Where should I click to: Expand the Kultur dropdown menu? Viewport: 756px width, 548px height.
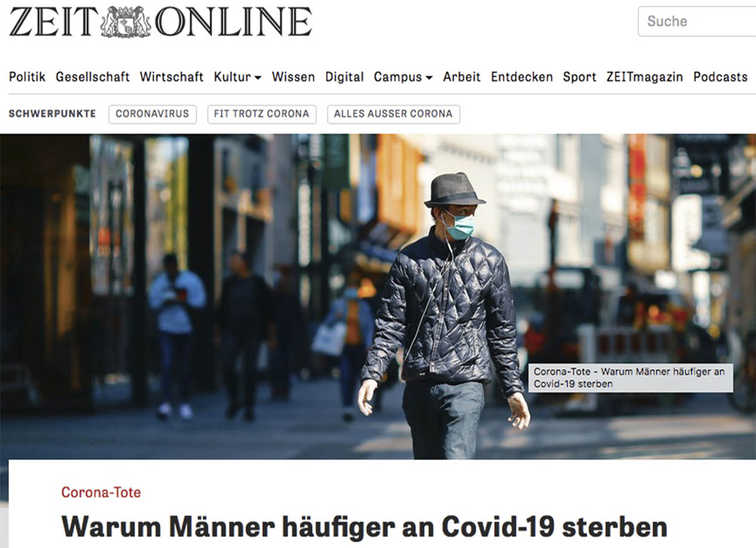(x=238, y=77)
